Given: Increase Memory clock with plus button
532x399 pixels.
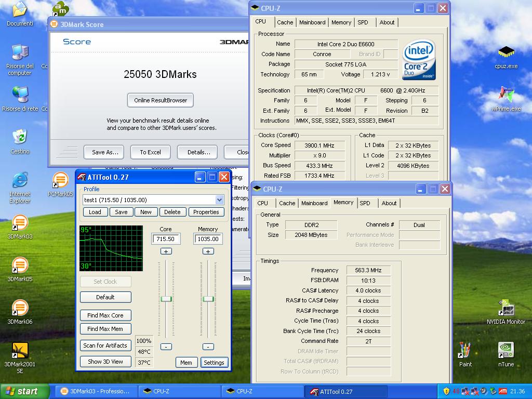Looking at the screenshot, I should (208, 251).
